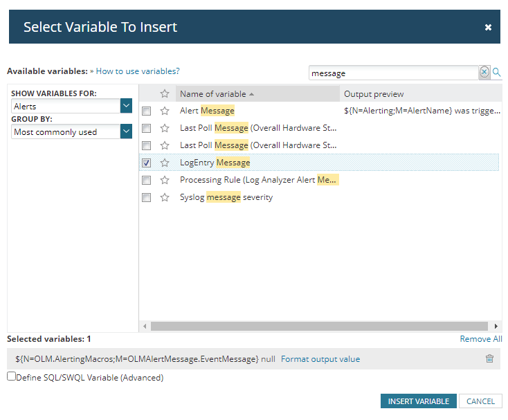Delete selected variable with trash icon
508x420 pixels.
pos(489,358)
